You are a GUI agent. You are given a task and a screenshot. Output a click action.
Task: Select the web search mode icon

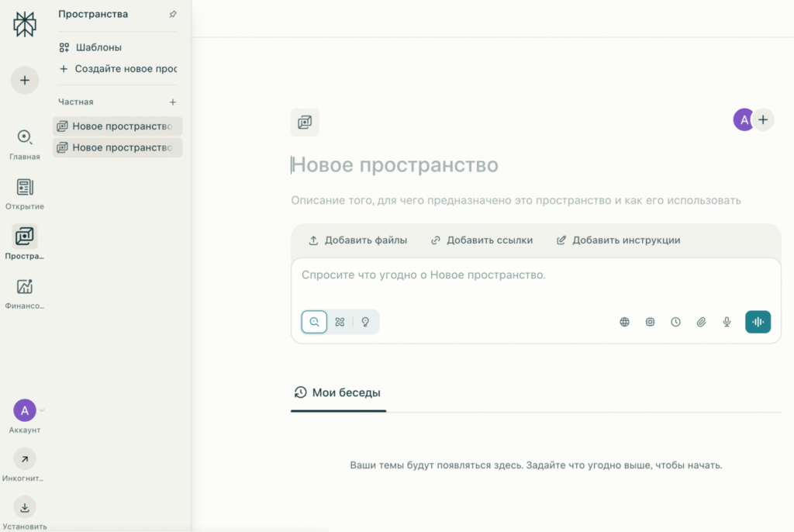coord(314,321)
